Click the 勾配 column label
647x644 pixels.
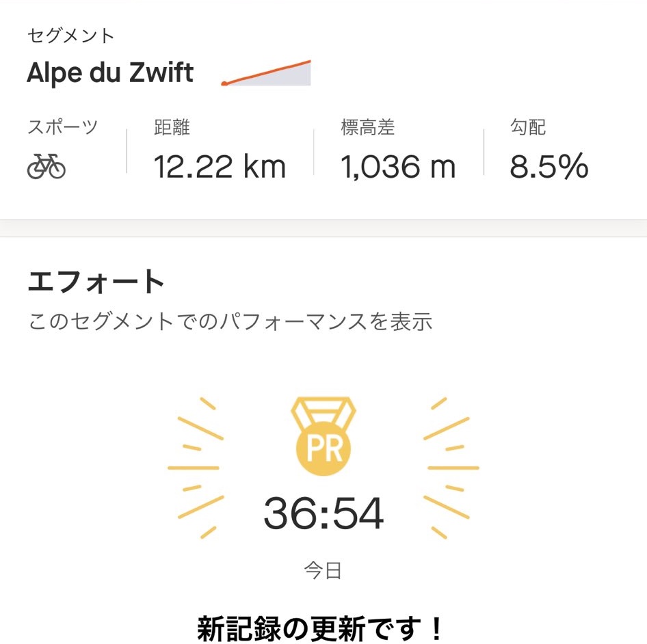point(527,127)
